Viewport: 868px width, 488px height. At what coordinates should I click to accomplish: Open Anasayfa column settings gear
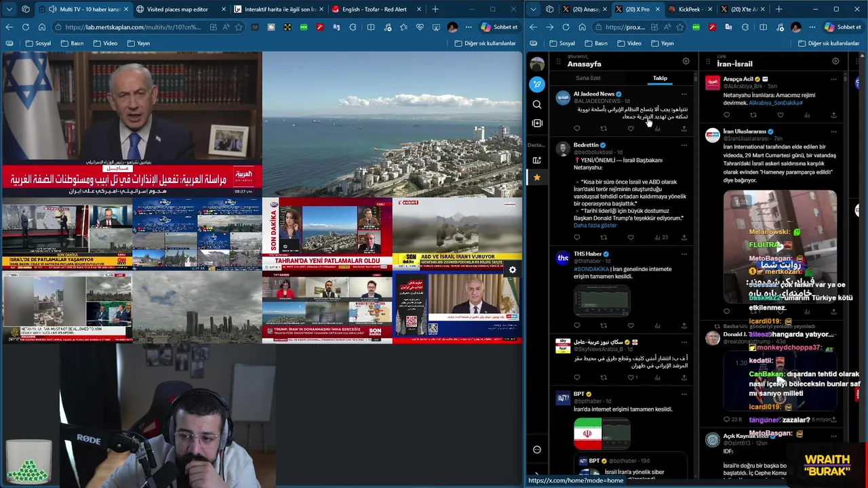point(686,62)
